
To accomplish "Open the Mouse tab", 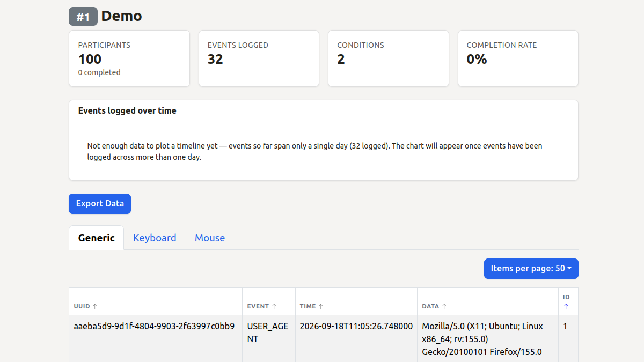I will [x=210, y=238].
